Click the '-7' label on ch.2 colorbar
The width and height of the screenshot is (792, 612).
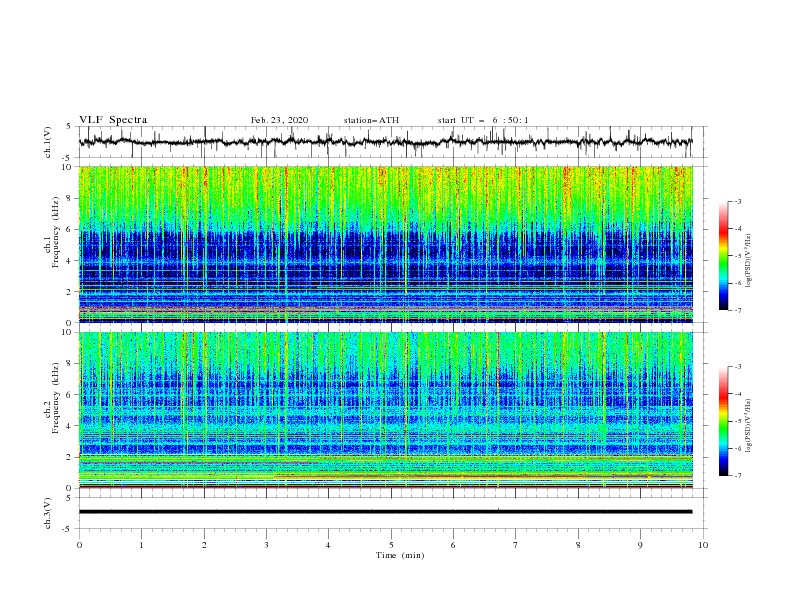pyautogui.click(x=737, y=476)
